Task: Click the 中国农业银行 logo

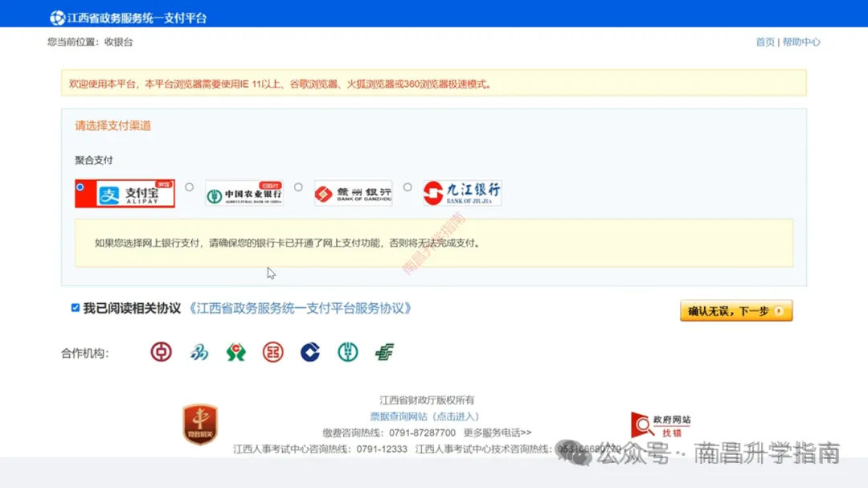Action: [244, 193]
